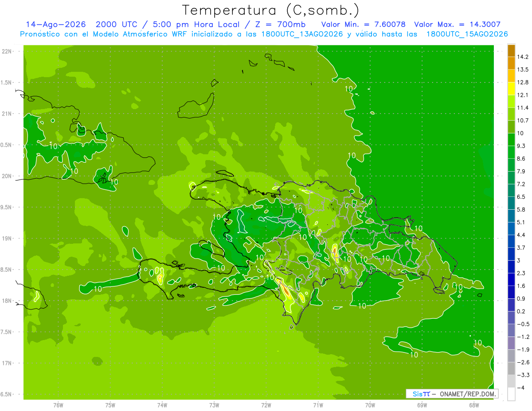This screenshot has width=532, height=411.
Task: Click the latitude label "20N"
Action: click(x=7, y=176)
